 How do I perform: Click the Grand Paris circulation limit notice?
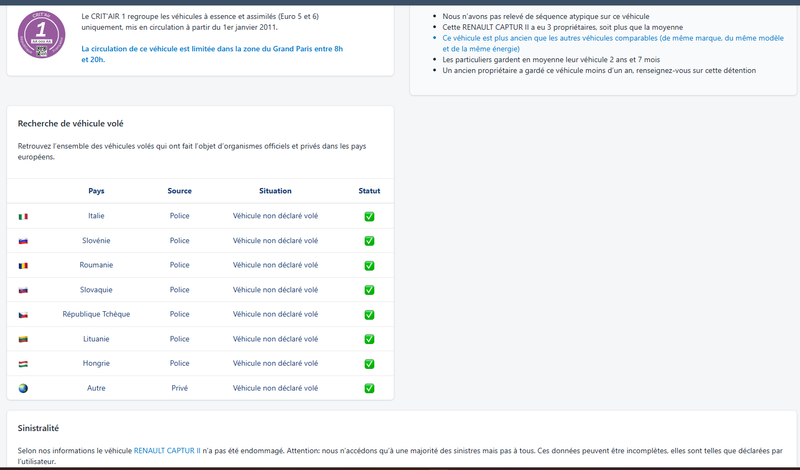tap(212, 54)
